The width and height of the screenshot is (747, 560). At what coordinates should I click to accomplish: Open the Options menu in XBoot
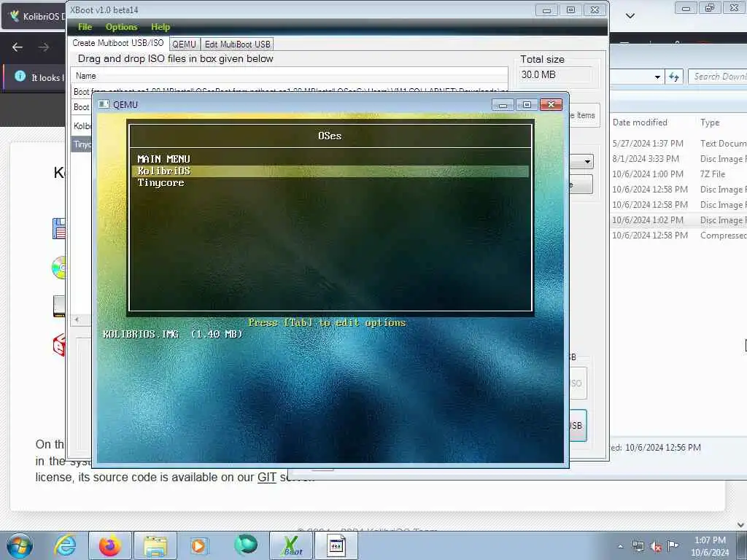121,27
